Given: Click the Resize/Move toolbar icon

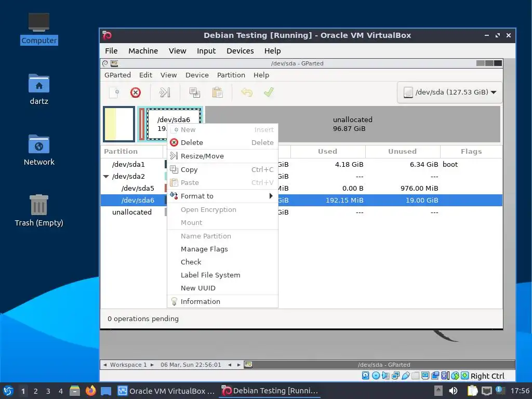Looking at the screenshot, I should 165,92.
